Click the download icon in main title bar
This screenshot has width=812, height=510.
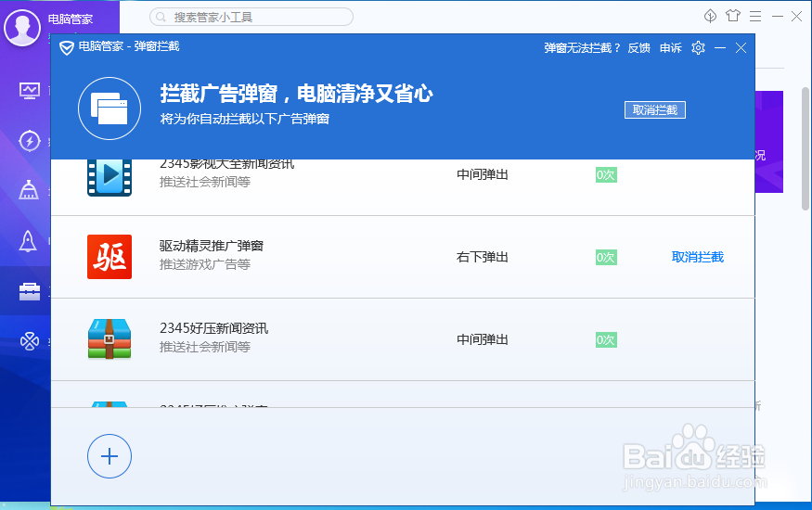(711, 17)
